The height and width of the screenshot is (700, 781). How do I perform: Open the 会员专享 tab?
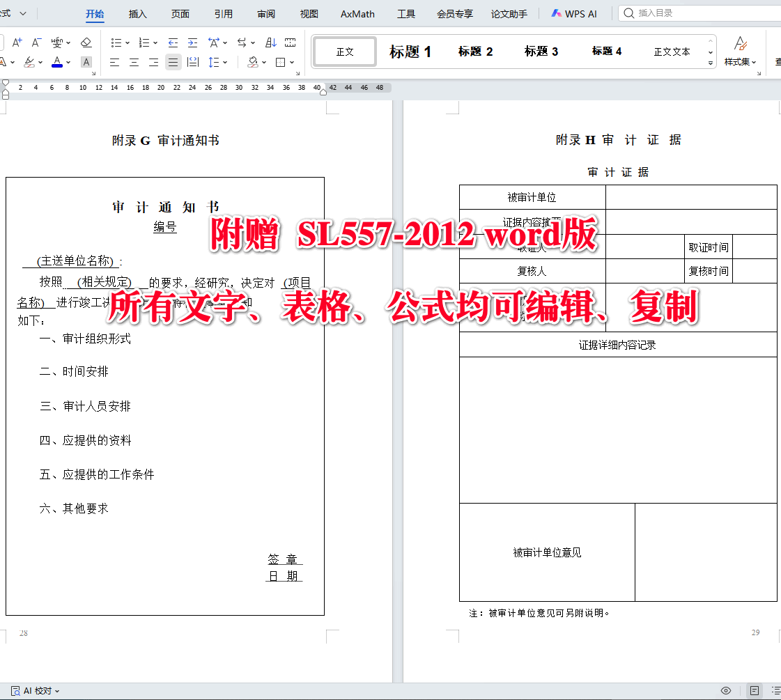coord(455,14)
